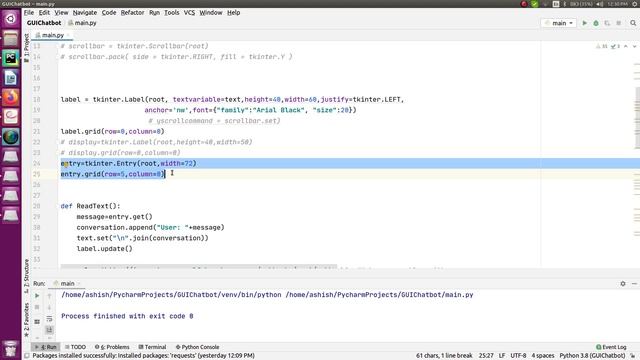Click the editor vertical scrollbar
The width and height of the screenshot is (640, 360).
pyautogui.click(x=637, y=118)
